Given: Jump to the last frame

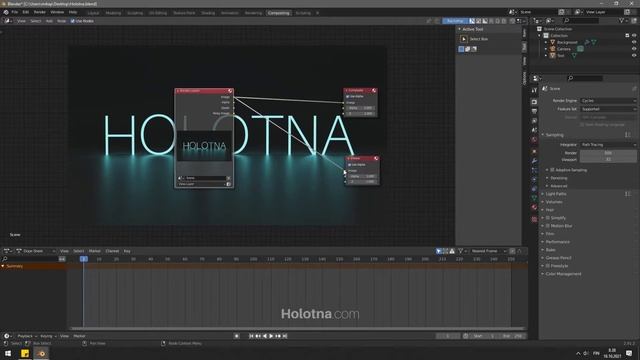Looking at the screenshot, I should pyautogui.click(x=285, y=336).
